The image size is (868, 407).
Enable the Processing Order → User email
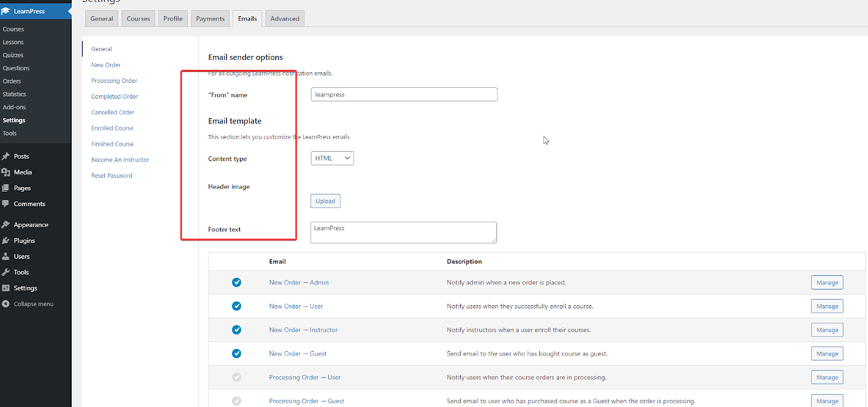click(236, 378)
